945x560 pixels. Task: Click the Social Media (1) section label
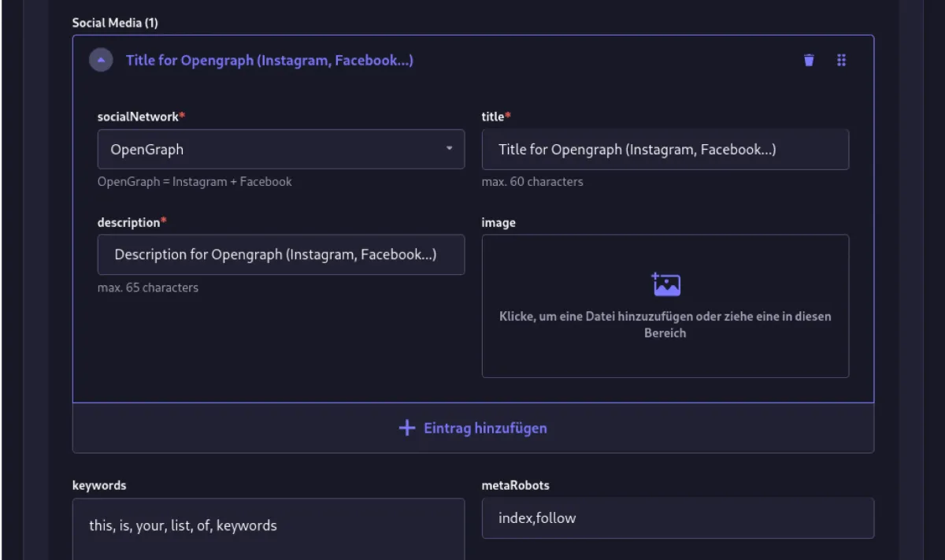coord(115,23)
